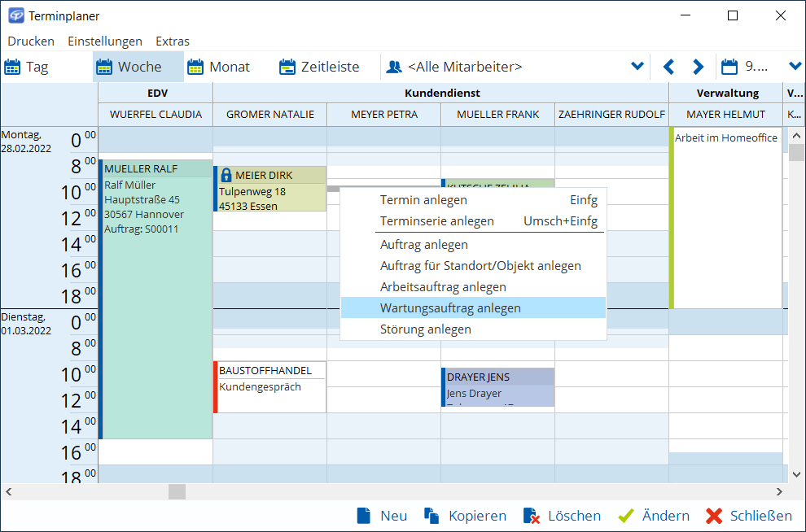Expand the Alle Mitarbeiter dropdown
Image resolution: width=806 pixels, height=532 pixels.
pos(637,67)
